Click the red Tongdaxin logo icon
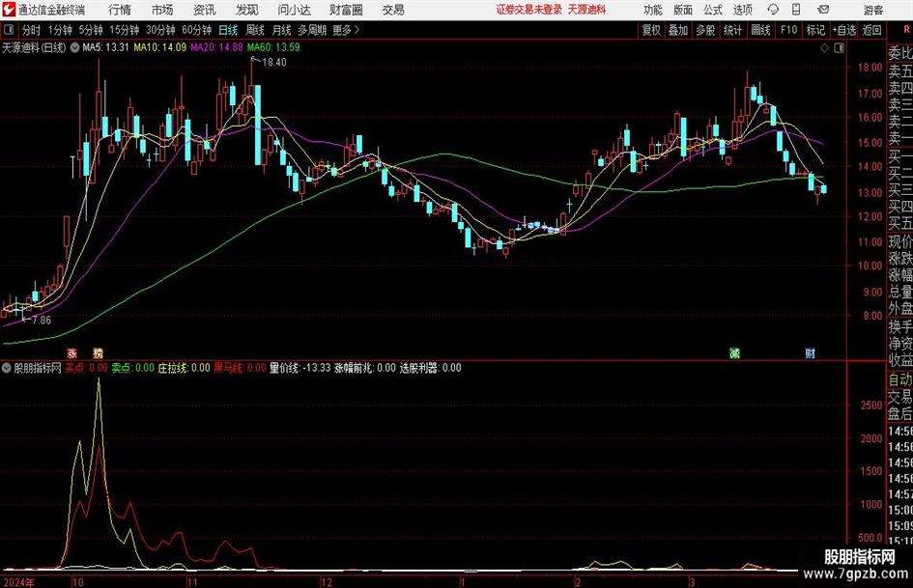The width and height of the screenshot is (913, 588). (x=9, y=10)
